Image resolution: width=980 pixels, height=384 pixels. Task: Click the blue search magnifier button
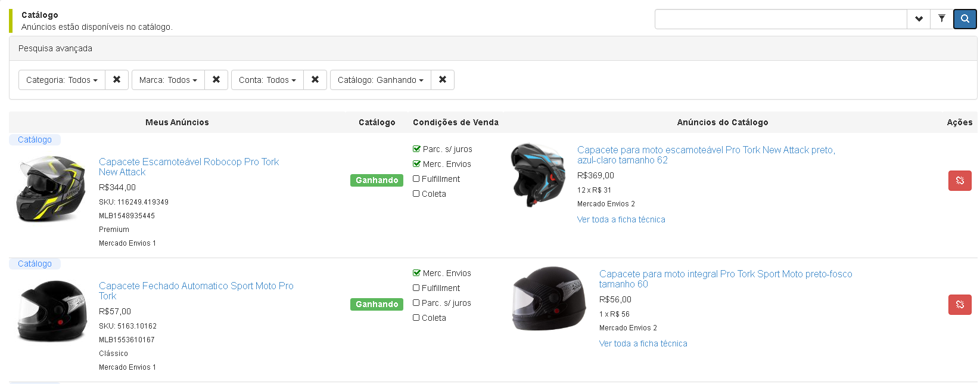pos(965,19)
